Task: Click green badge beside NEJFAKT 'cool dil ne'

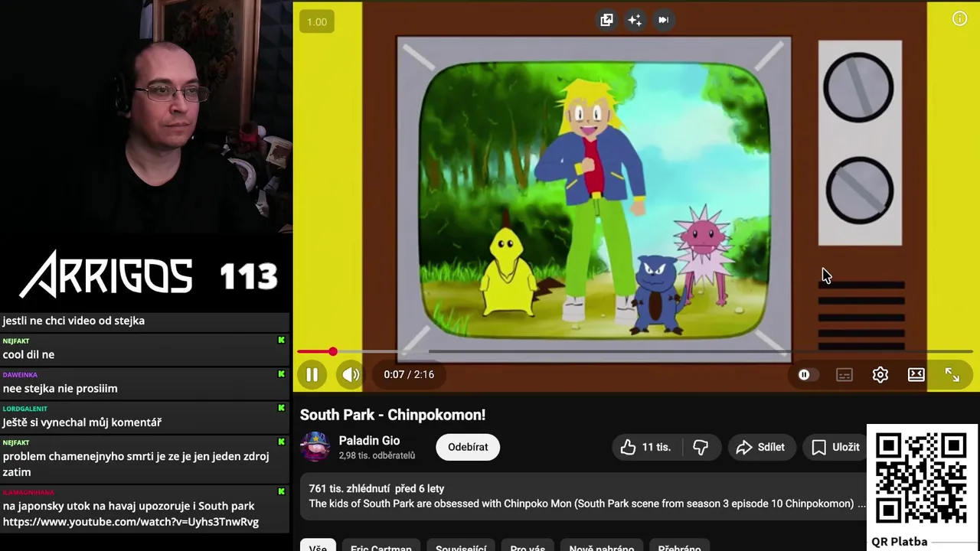Action: pyautogui.click(x=281, y=341)
